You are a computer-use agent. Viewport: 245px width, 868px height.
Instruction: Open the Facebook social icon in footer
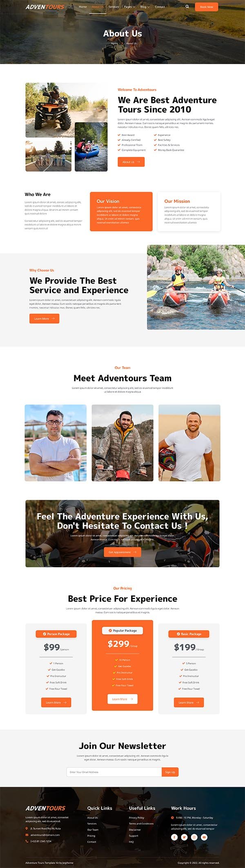pos(174,837)
